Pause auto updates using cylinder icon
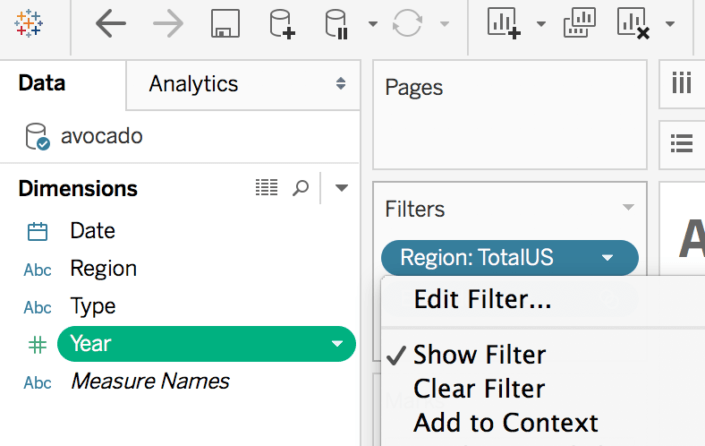Screen dimensions: 705x446 pyautogui.click(x=339, y=24)
